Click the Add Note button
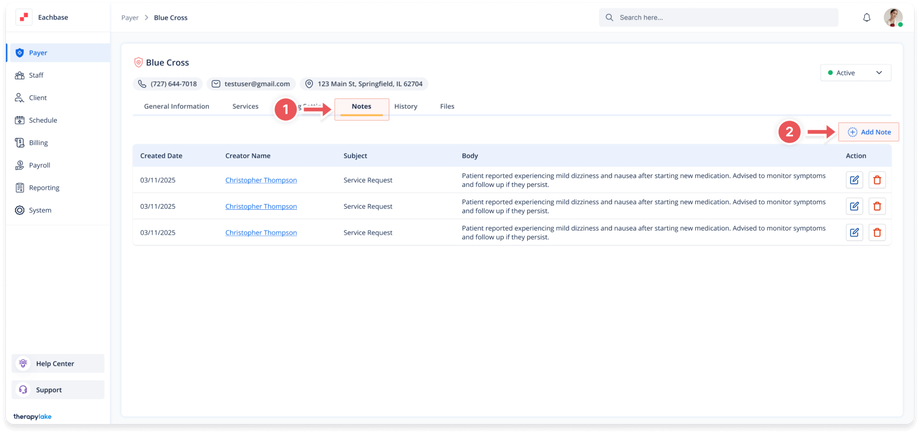920x434 pixels. tap(869, 132)
